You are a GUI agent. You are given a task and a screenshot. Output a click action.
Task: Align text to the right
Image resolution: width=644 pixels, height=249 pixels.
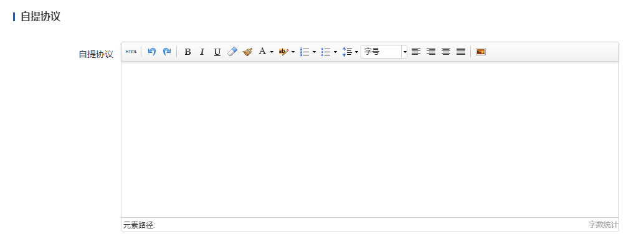point(431,52)
